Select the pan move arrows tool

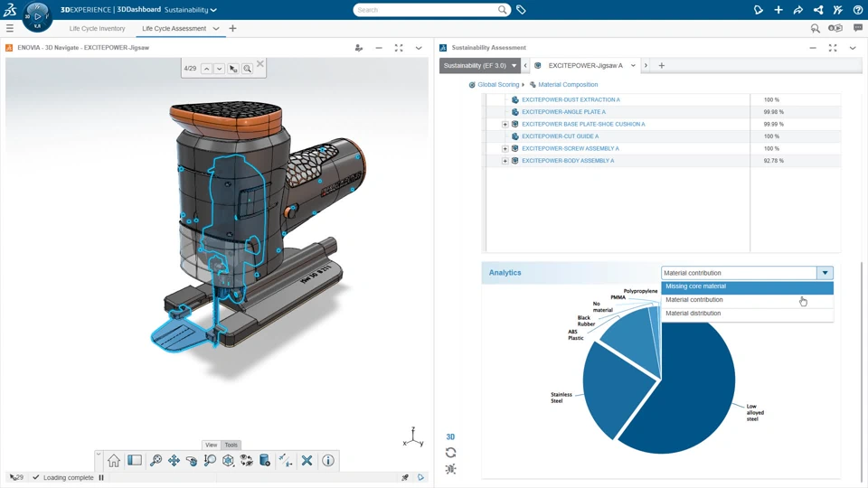pos(174,460)
